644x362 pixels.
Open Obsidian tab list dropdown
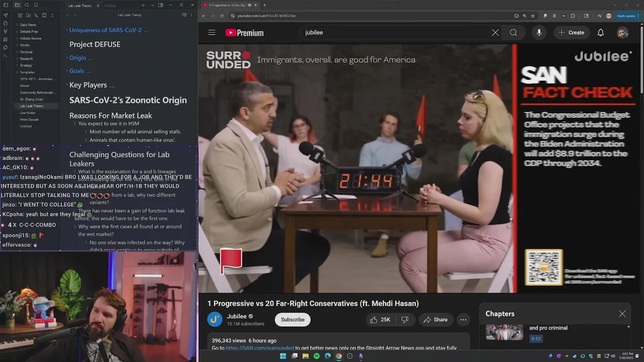pos(152,5)
